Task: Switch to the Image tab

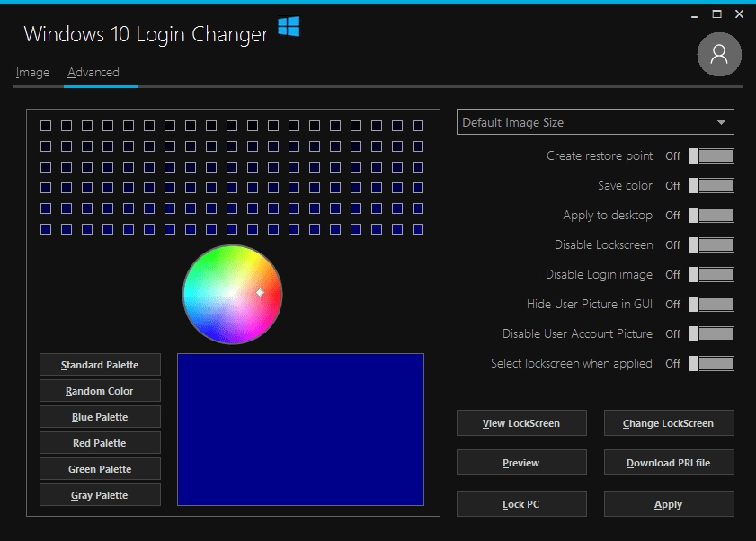Action: point(32,72)
